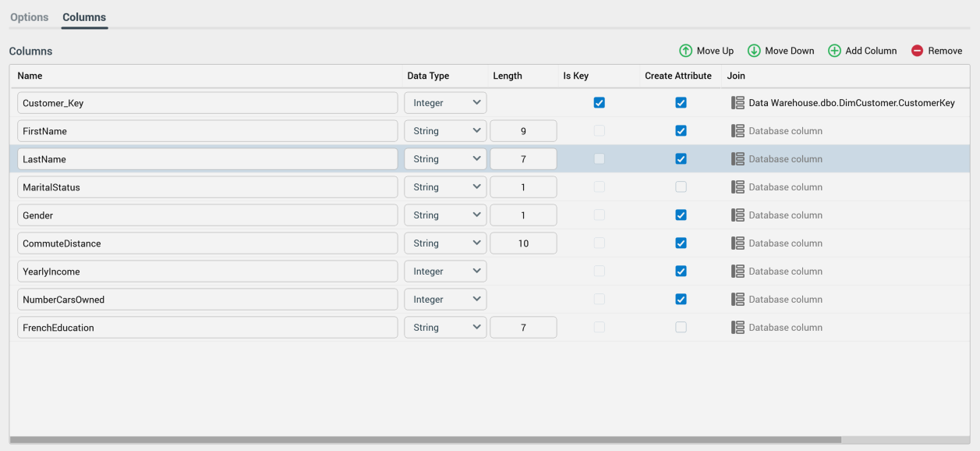Click the Move Down arrow icon
This screenshot has width=980, height=451.
pos(754,51)
